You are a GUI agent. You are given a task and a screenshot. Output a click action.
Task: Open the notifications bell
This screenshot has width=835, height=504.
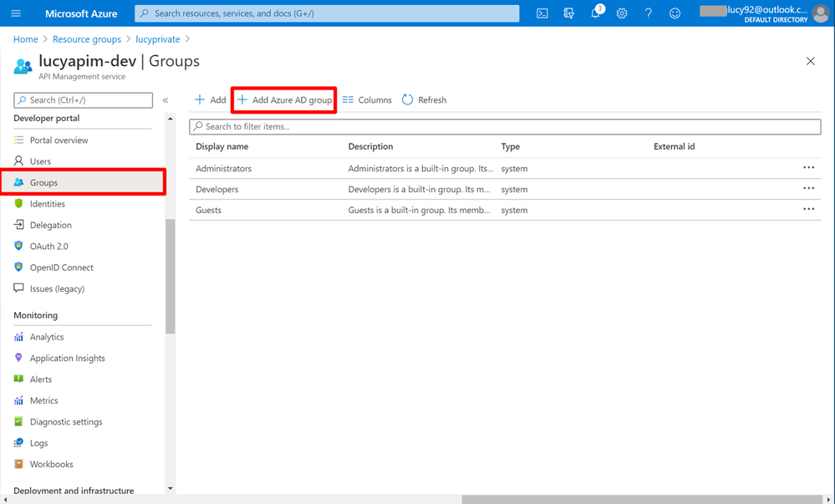click(x=596, y=13)
